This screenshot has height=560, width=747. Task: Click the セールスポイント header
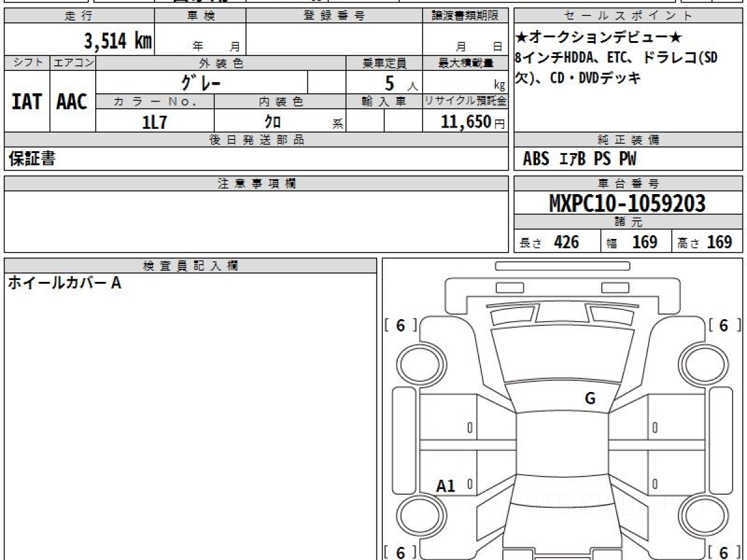point(629,16)
